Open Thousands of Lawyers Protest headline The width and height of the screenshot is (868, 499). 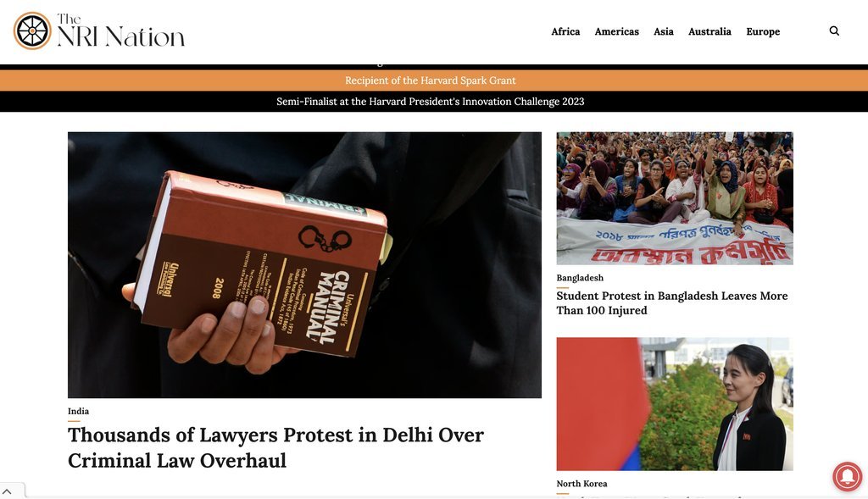[275, 447]
